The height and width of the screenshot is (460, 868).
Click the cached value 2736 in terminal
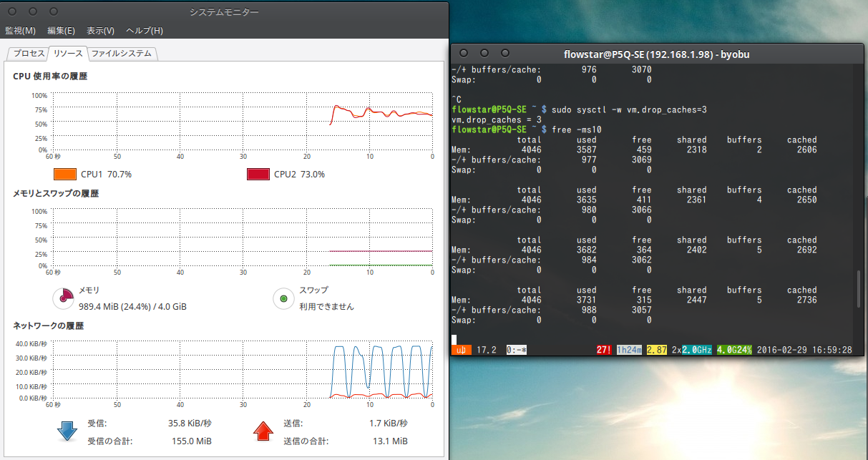point(806,300)
